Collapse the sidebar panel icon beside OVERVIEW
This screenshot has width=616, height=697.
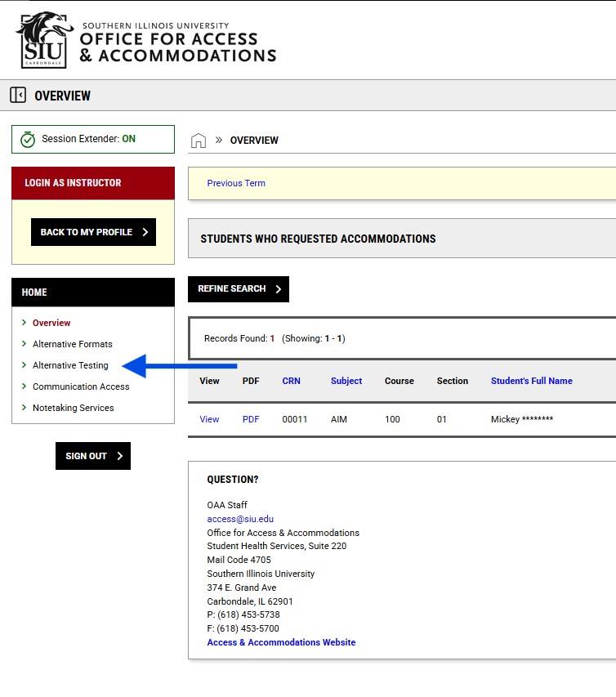click(x=18, y=95)
